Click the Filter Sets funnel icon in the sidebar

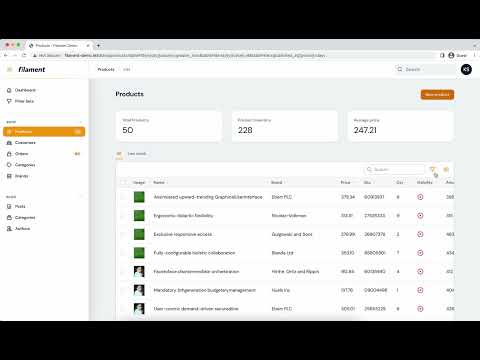9,101
